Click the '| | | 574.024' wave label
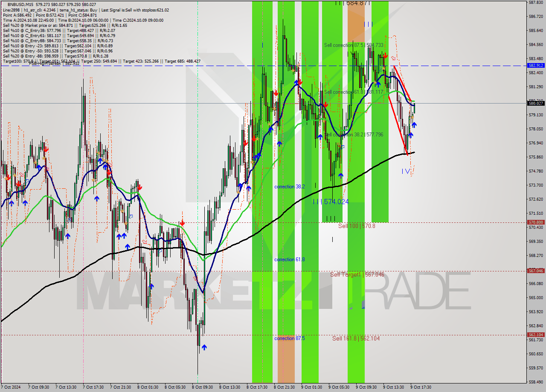Image resolution: width=546 pixels, height=392 pixels. tap(331, 202)
